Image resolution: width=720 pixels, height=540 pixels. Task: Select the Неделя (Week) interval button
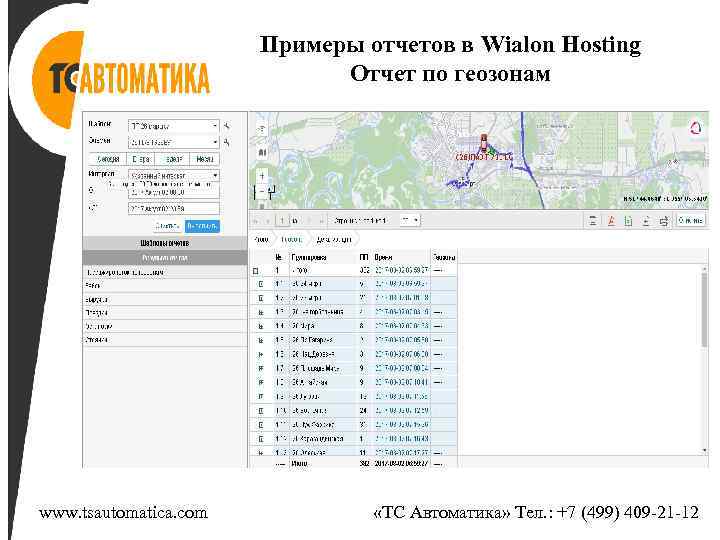coord(173,159)
